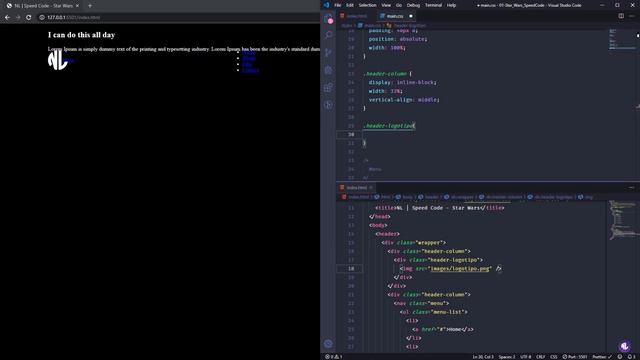Screen dimensions: 640x360
Task: Click the round NL watermark in editor corner
Action: coord(624,346)
